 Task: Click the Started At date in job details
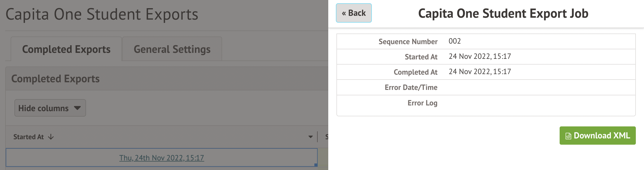click(x=480, y=56)
